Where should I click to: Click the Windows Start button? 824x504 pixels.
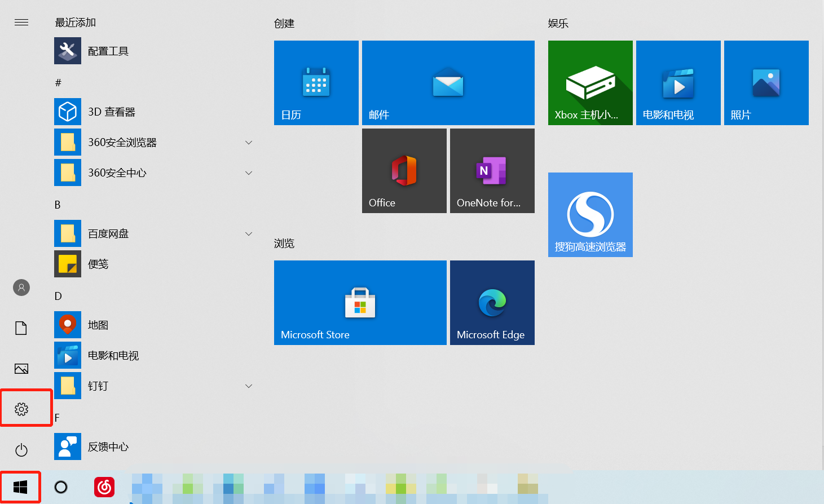click(x=20, y=487)
